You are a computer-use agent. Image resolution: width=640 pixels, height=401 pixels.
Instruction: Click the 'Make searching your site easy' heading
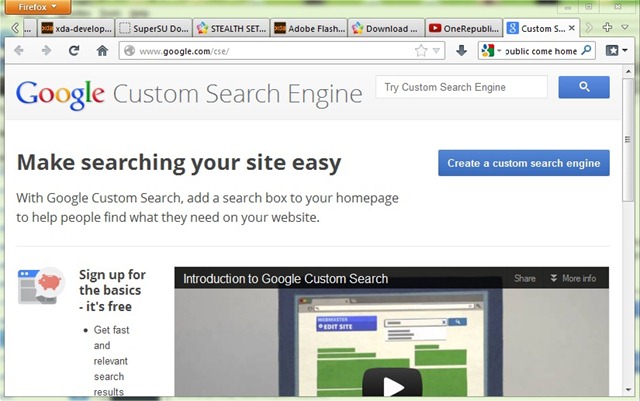(179, 163)
